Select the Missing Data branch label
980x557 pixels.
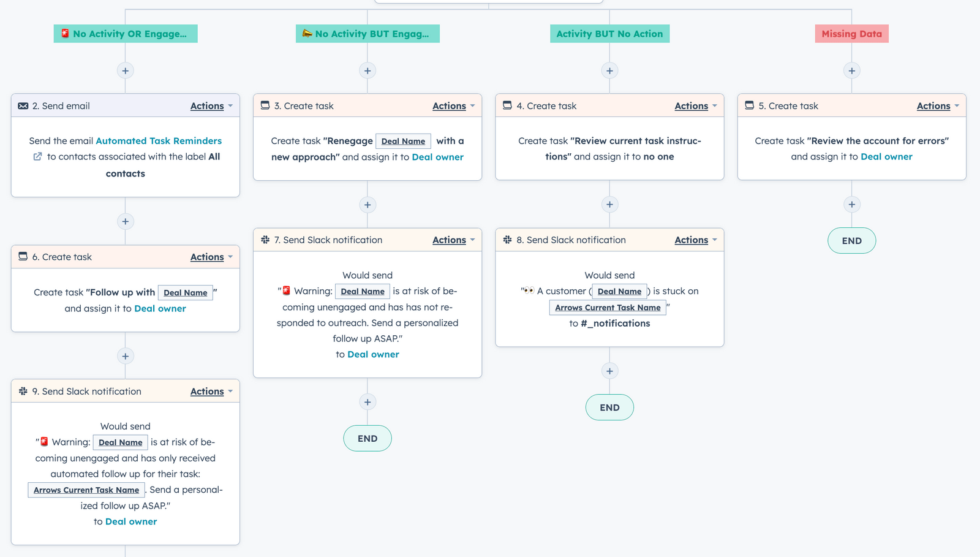(x=851, y=34)
